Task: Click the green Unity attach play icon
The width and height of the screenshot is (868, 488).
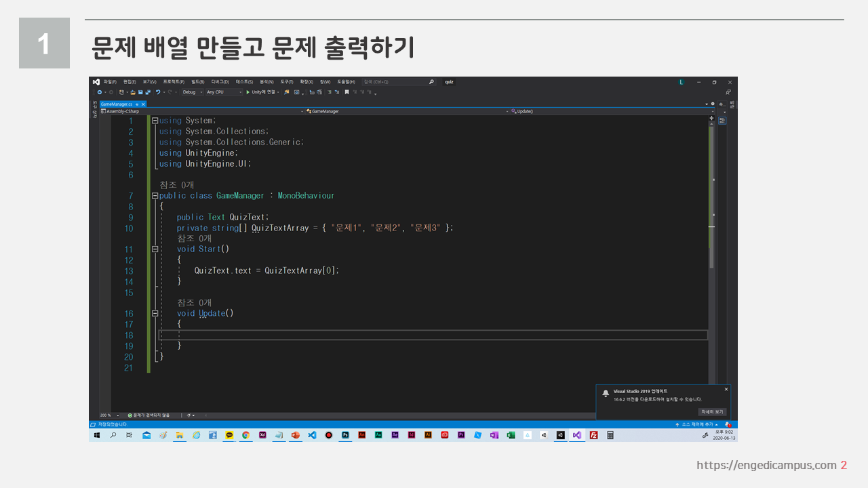Action: click(x=248, y=92)
